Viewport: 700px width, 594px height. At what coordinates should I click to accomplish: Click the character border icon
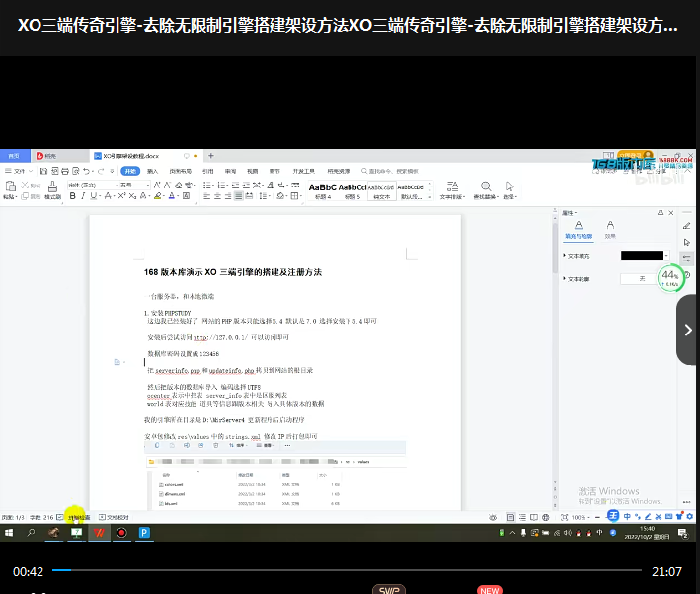(187, 196)
